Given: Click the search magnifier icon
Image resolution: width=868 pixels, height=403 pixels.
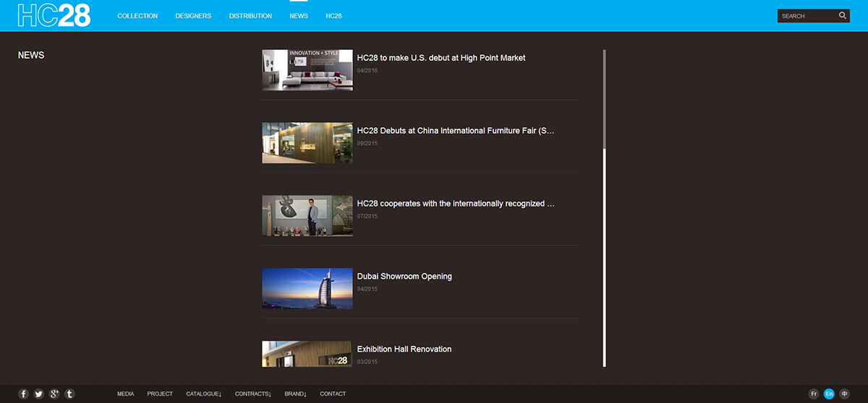Looking at the screenshot, I should (x=843, y=16).
